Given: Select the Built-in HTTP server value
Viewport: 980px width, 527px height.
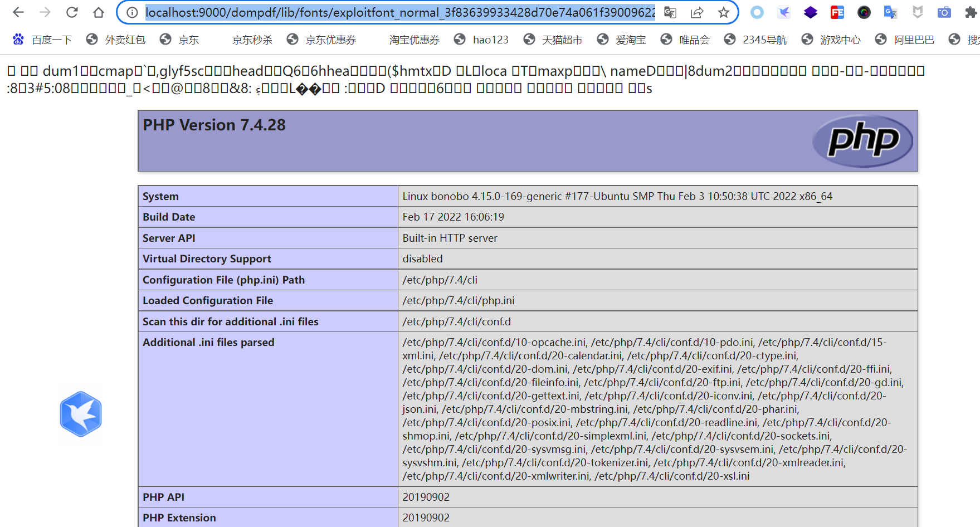Looking at the screenshot, I should (450, 238).
